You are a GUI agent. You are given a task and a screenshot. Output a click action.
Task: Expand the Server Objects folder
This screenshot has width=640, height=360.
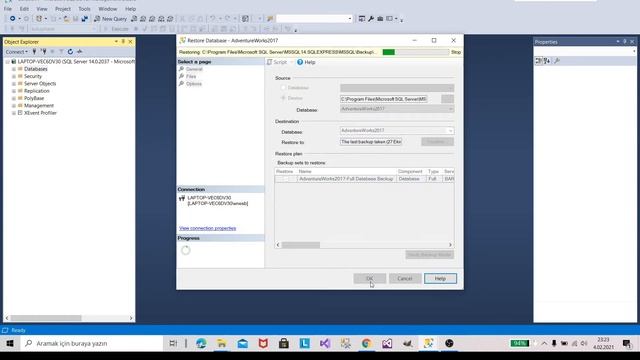pos(13,84)
